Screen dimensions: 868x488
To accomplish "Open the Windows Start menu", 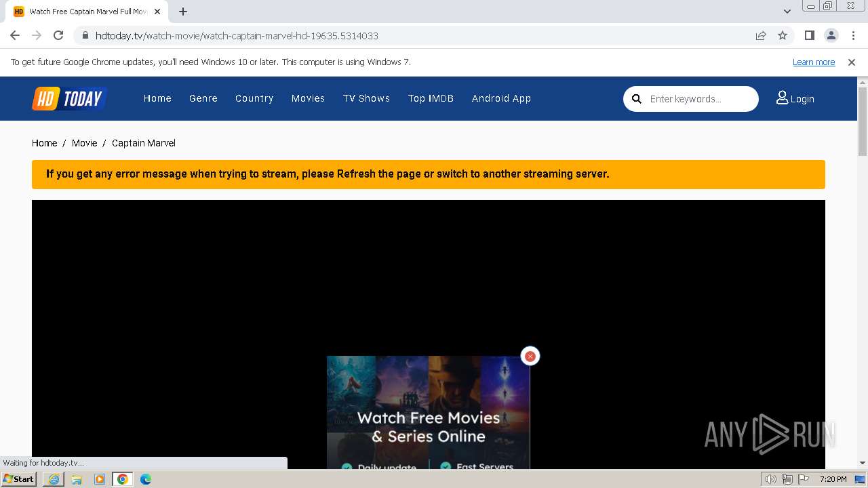I will coord(19,479).
